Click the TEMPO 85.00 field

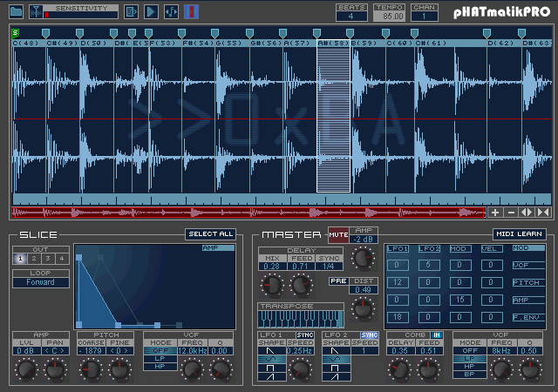389,17
